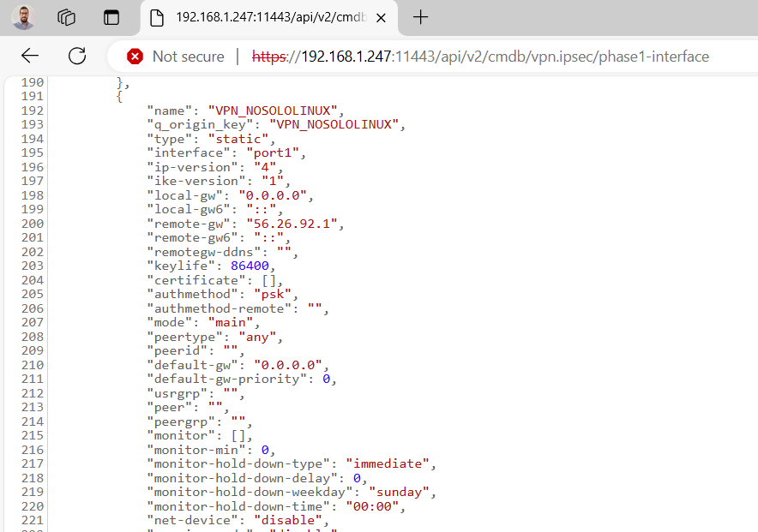Open the tab actions menu icon
This screenshot has height=532, width=758.
[x=111, y=17]
